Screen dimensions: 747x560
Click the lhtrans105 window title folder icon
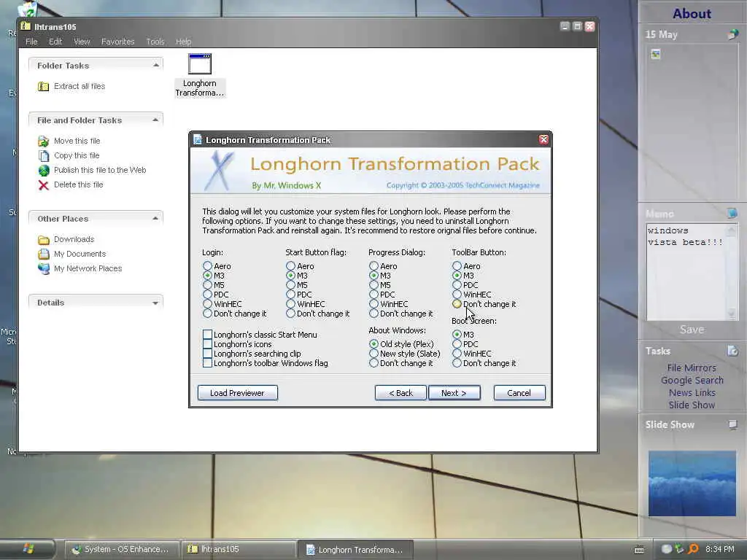click(26, 27)
